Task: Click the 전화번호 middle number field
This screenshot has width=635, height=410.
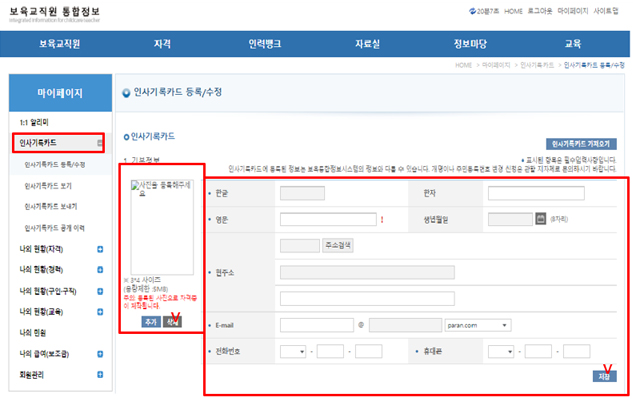Action: point(330,351)
